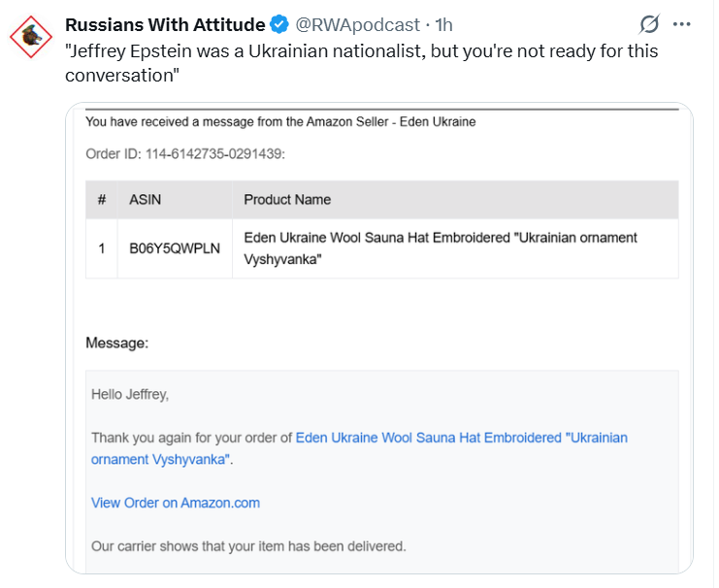Select the ASIN column header

click(146, 200)
